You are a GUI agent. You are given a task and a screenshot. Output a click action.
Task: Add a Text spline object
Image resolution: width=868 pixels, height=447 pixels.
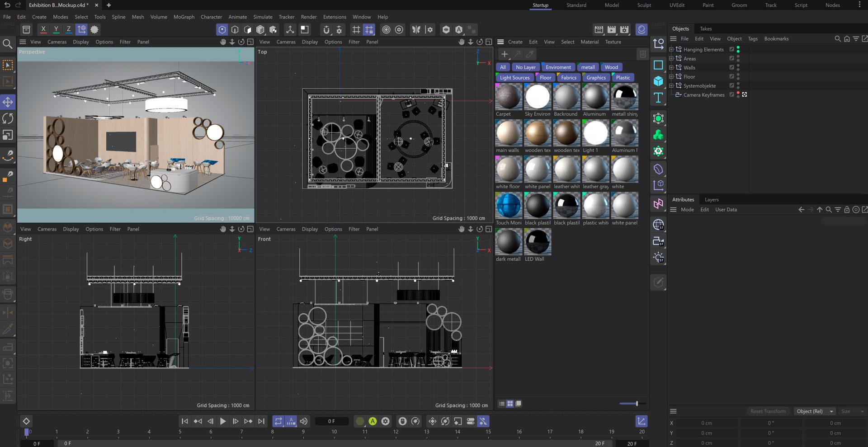click(658, 98)
